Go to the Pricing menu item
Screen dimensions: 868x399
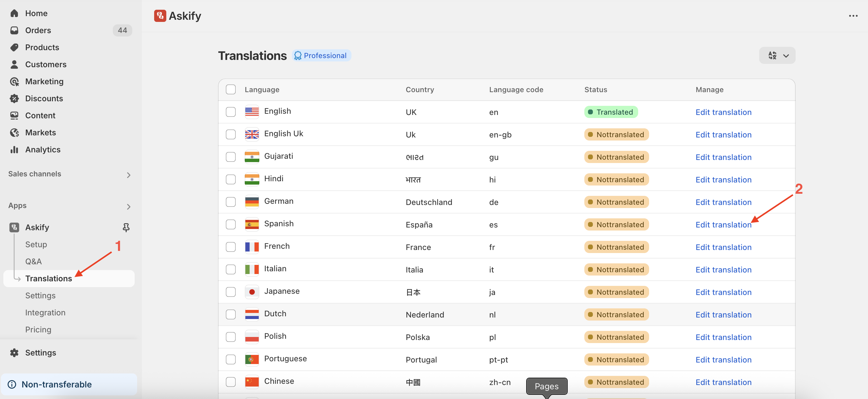coord(38,330)
